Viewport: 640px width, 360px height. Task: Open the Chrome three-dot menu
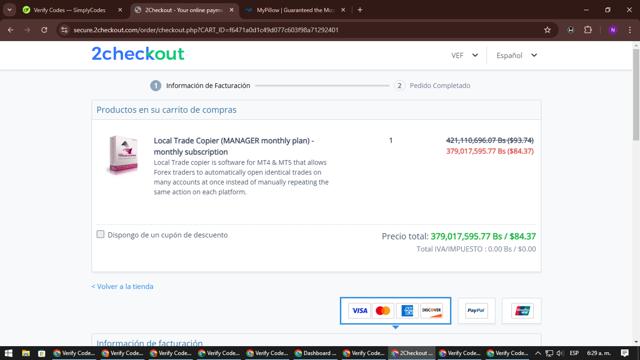tap(630, 30)
